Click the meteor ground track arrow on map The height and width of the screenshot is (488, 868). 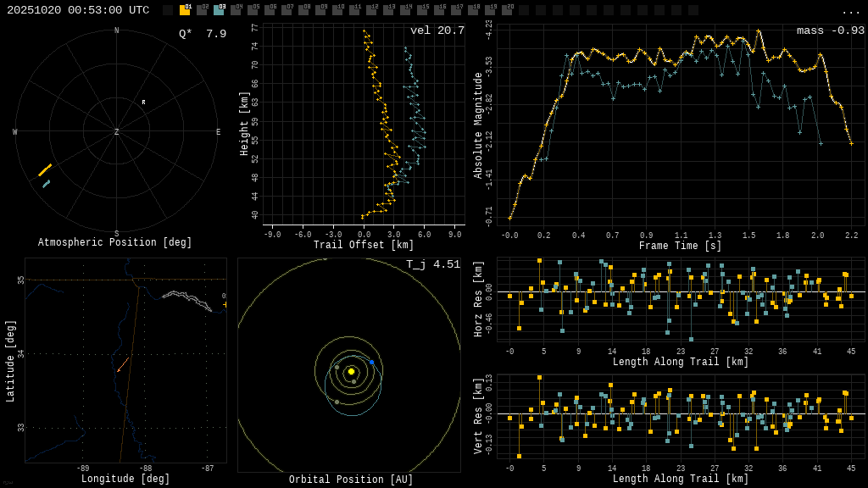click(x=123, y=364)
